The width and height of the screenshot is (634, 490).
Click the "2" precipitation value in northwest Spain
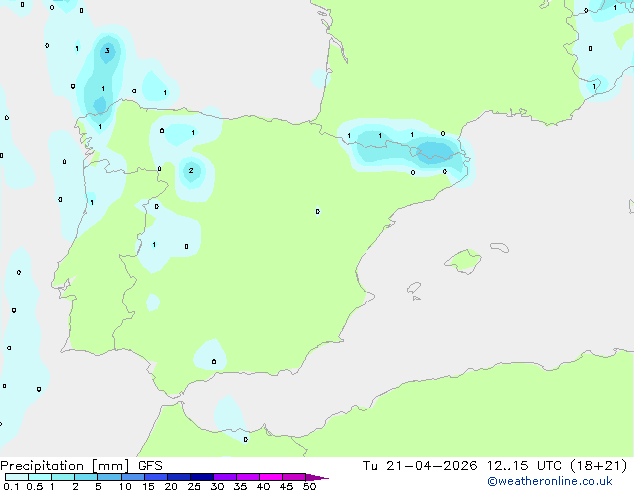click(x=191, y=171)
